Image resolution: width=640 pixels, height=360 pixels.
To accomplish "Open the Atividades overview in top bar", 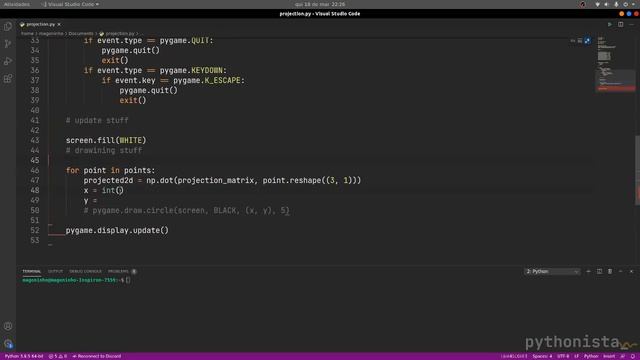I will point(17,4).
